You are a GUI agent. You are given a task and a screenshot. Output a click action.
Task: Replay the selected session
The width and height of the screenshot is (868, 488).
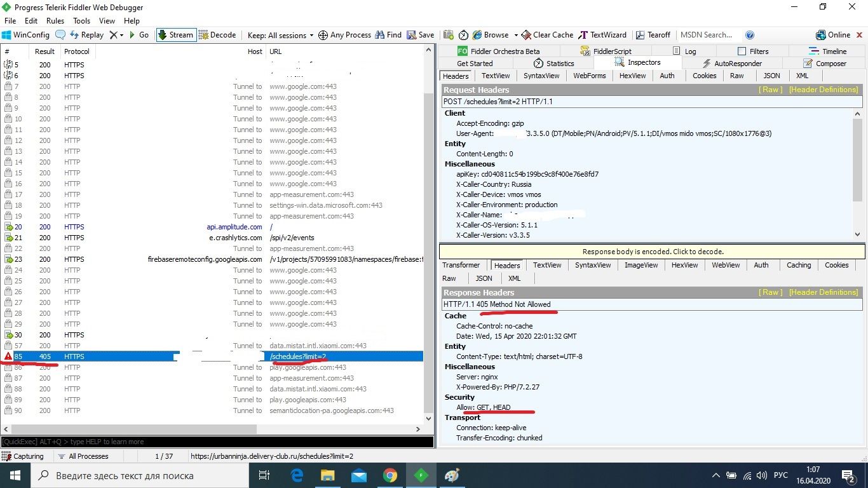click(x=86, y=35)
